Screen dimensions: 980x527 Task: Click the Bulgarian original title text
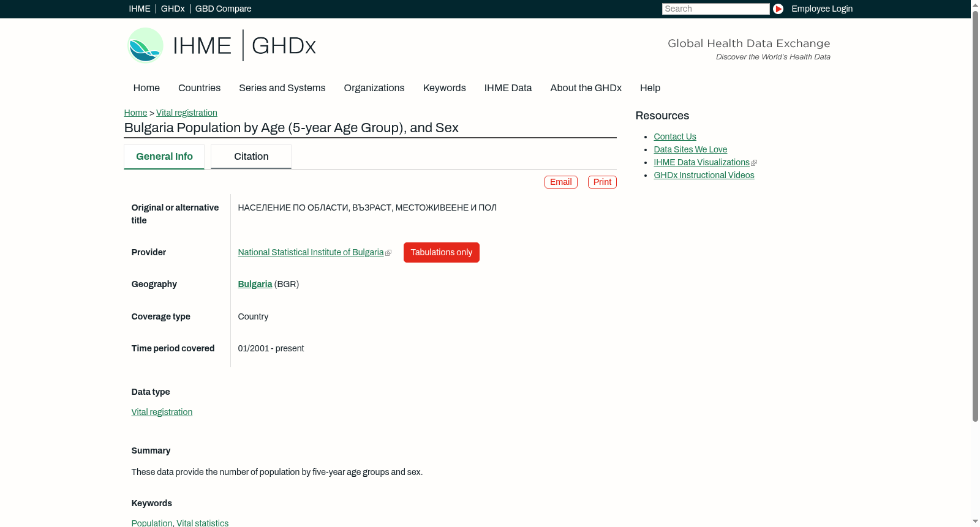pos(367,207)
